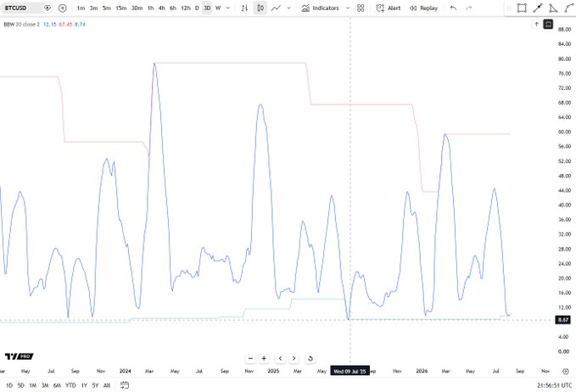This screenshot has height=392, width=576.
Task: Zoom in the chart with plus button
Action: click(264, 358)
